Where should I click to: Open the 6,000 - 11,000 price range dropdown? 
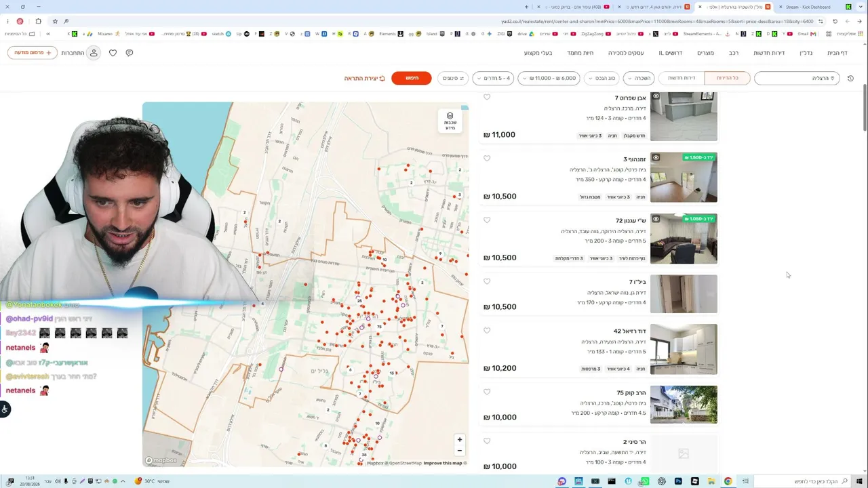[x=549, y=78]
